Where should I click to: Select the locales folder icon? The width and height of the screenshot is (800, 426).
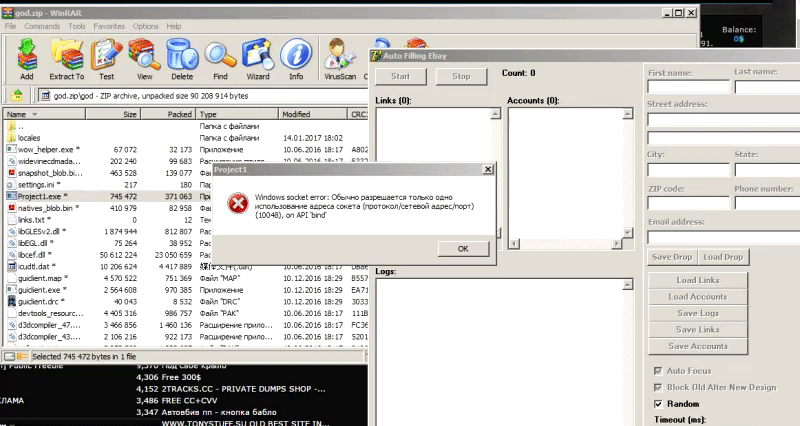(x=11, y=138)
